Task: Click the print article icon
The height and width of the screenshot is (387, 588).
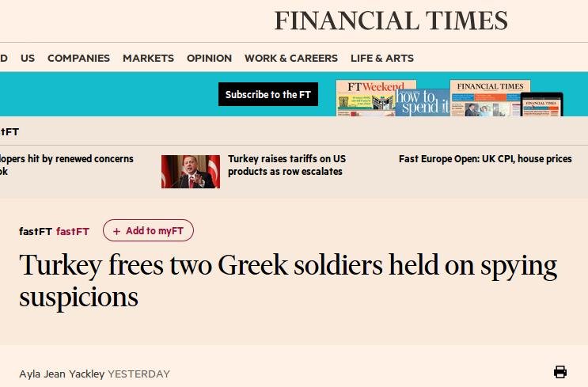Action: (x=560, y=372)
